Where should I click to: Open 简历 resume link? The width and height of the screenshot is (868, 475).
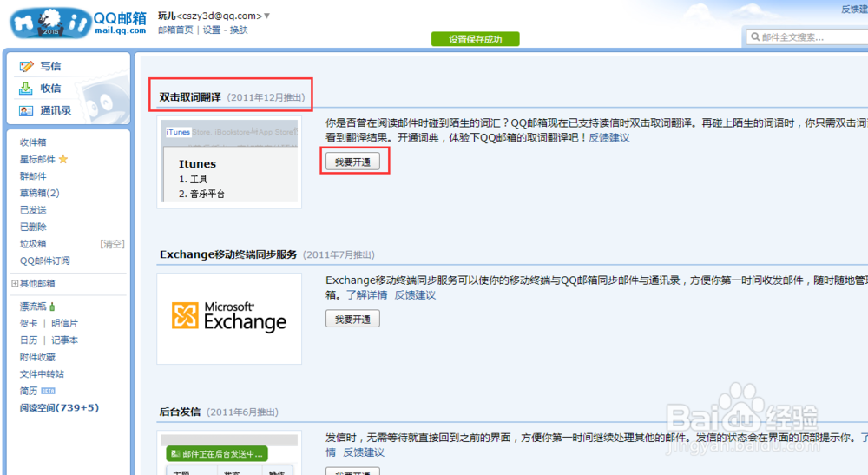point(29,391)
